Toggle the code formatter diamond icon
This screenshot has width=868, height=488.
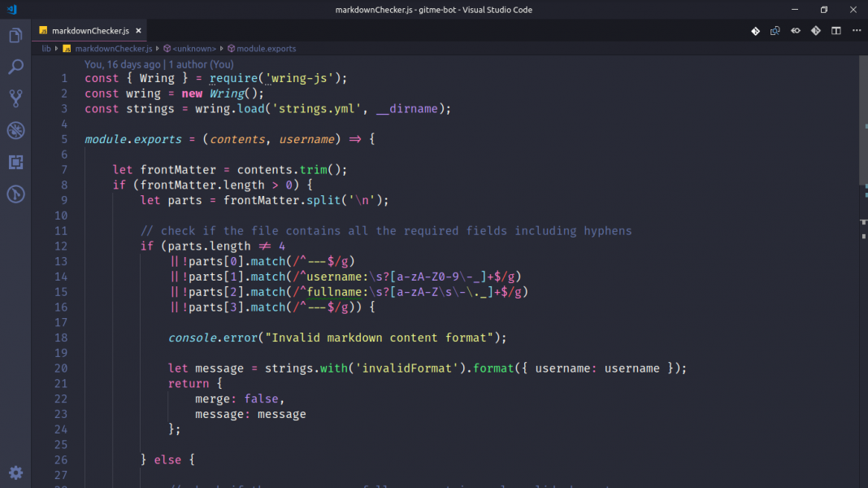click(754, 30)
